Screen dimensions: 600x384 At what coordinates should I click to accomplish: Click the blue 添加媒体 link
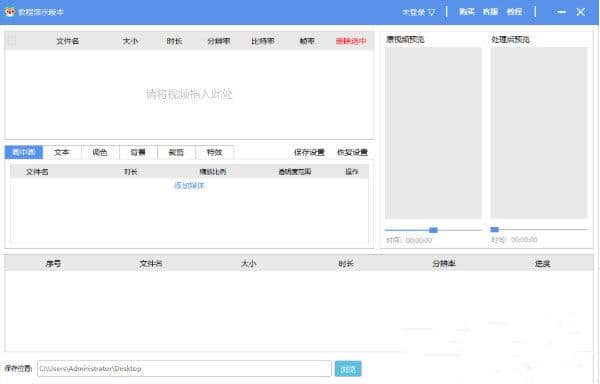tap(189, 185)
